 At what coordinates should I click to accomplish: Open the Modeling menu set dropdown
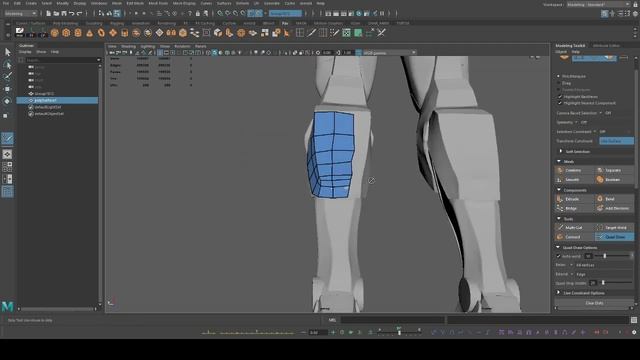pyautogui.click(x=20, y=13)
